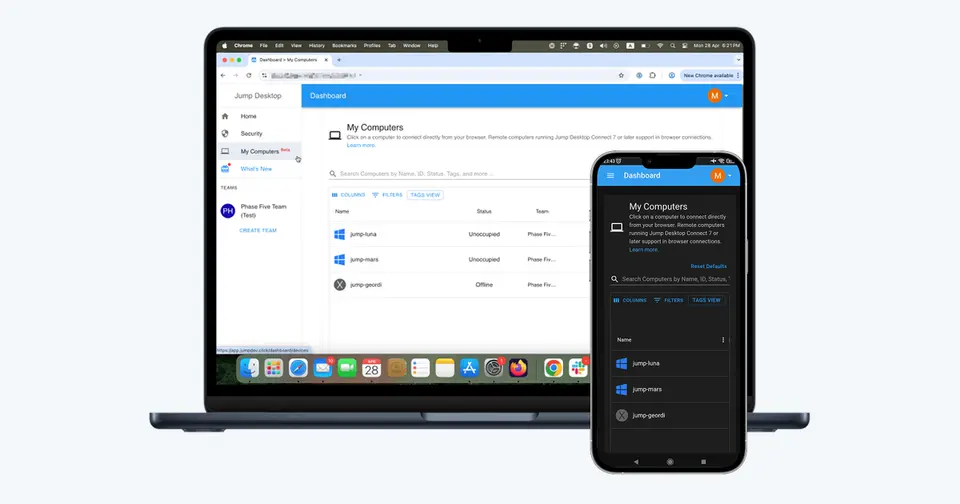Sort by Status column header
This screenshot has width=960, height=504.
point(484,211)
